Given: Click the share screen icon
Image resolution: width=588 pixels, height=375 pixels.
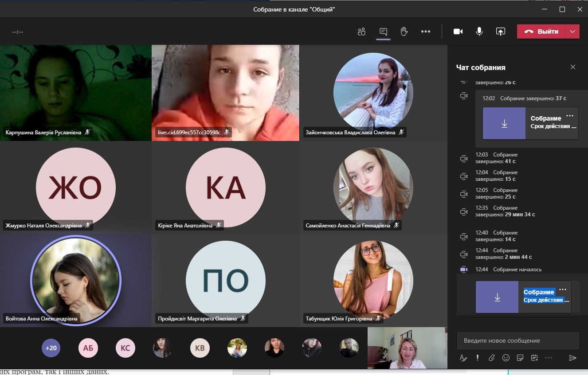Looking at the screenshot, I should (500, 31).
